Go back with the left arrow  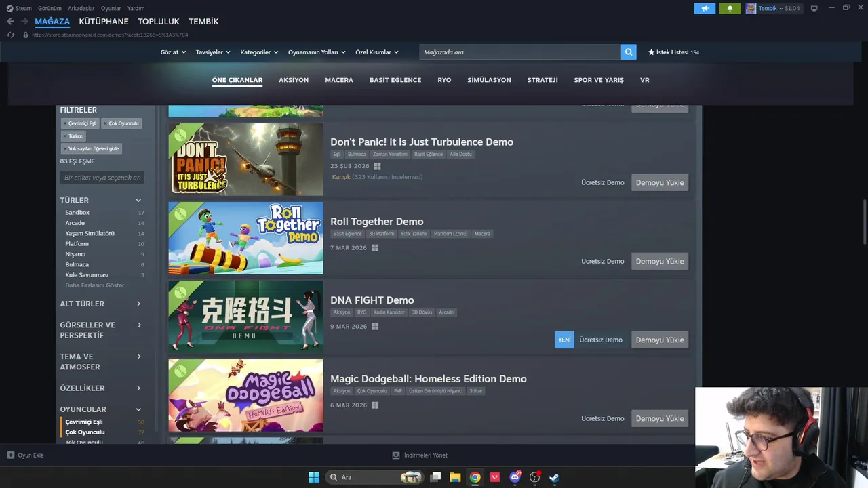10,22
